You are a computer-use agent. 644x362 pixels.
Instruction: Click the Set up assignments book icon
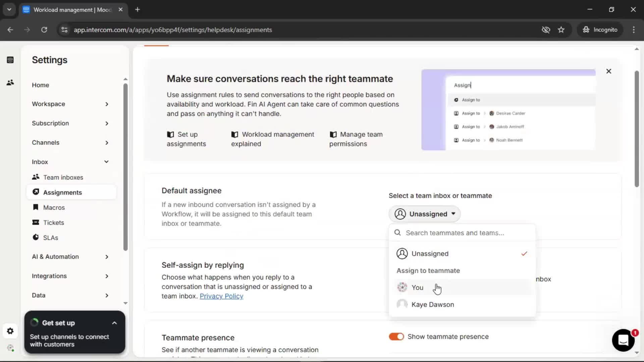[170, 134]
